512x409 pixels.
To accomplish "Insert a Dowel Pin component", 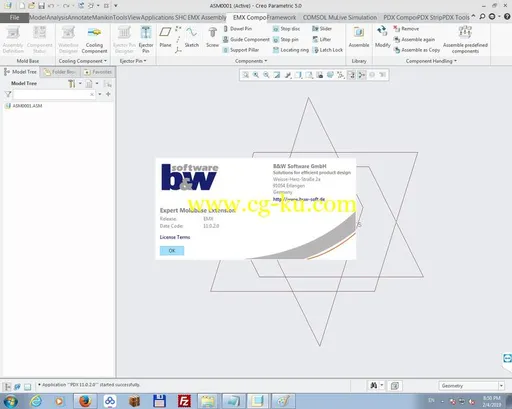I will 238,29.
